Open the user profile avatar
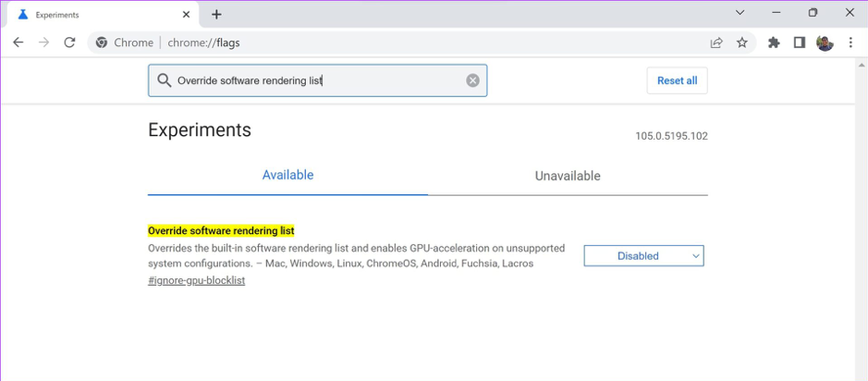The image size is (868, 381). pos(825,43)
